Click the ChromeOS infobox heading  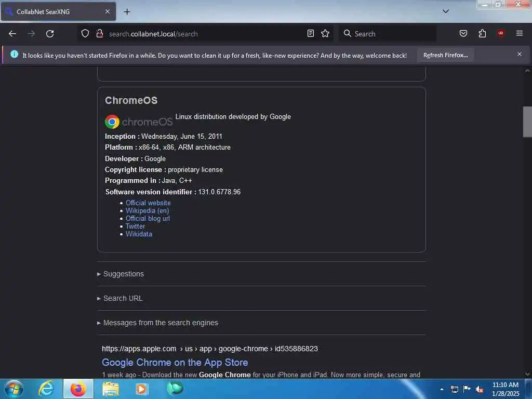[x=131, y=100]
